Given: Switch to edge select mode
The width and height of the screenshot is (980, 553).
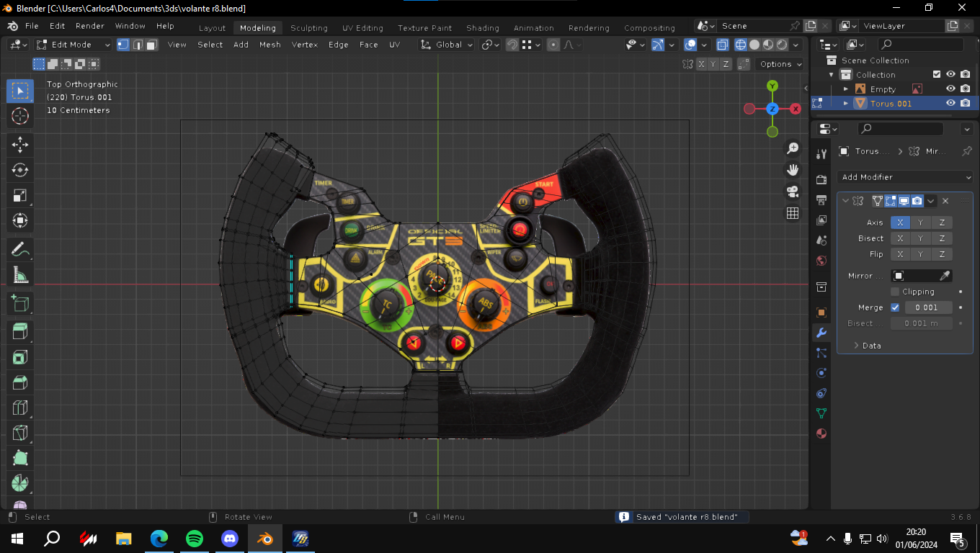Looking at the screenshot, I should point(137,45).
